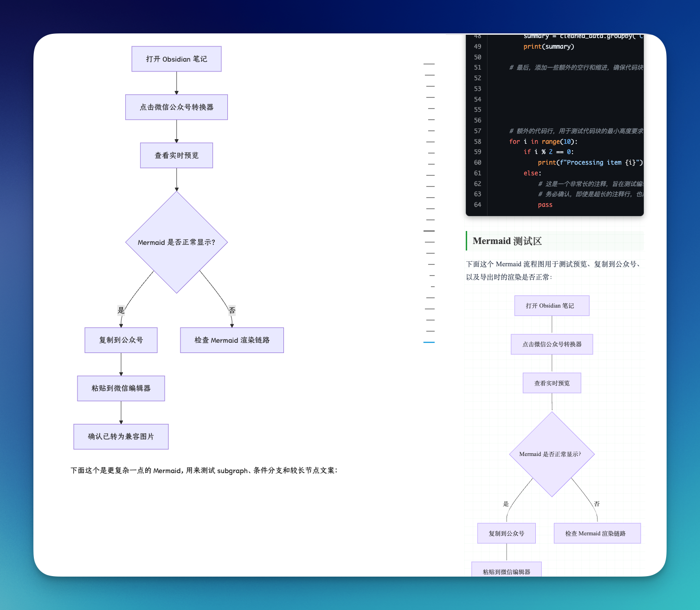Click line number 64 in code gutter

(x=477, y=205)
